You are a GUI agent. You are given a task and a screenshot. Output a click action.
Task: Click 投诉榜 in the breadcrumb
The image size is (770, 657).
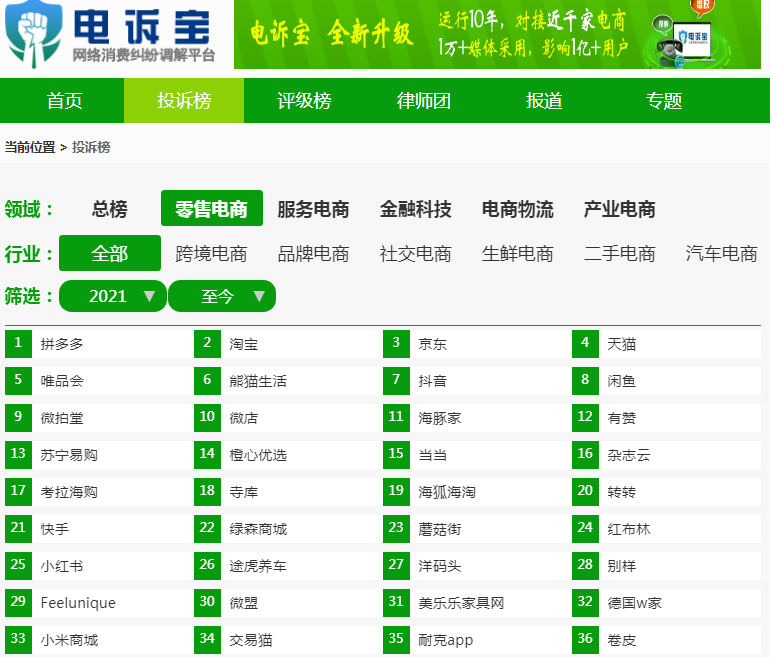pyautogui.click(x=91, y=147)
